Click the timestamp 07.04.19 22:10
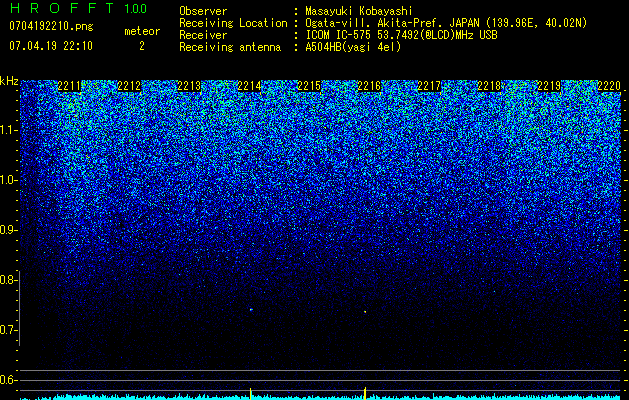The image size is (629, 400). tap(51, 46)
